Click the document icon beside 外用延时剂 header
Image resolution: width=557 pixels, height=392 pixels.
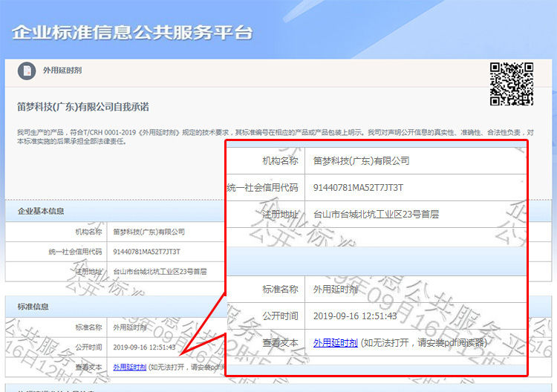(x=27, y=71)
